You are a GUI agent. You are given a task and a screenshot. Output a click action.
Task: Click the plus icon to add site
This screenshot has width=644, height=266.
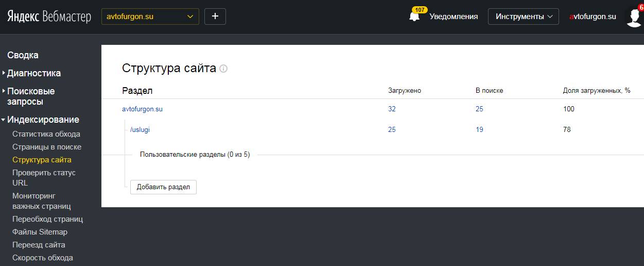coord(215,16)
